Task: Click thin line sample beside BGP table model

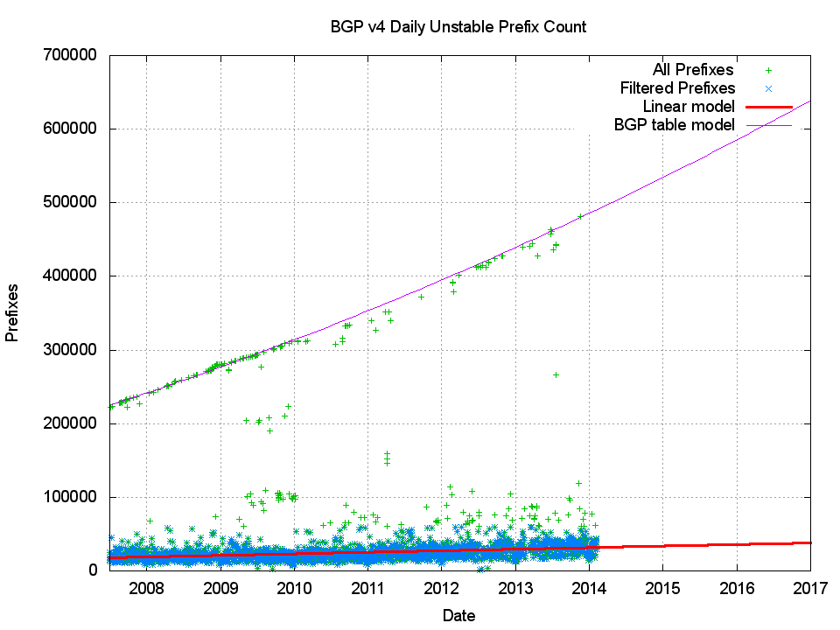Action: 768,125
